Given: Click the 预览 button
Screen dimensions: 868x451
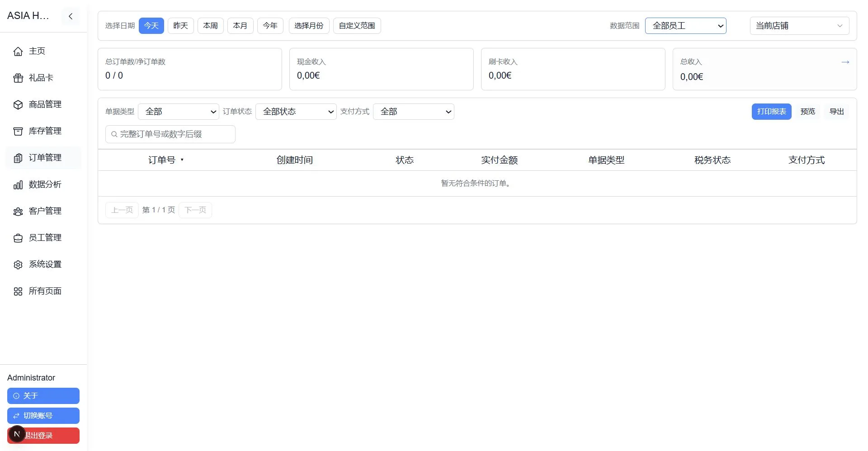Looking at the screenshot, I should [x=808, y=112].
